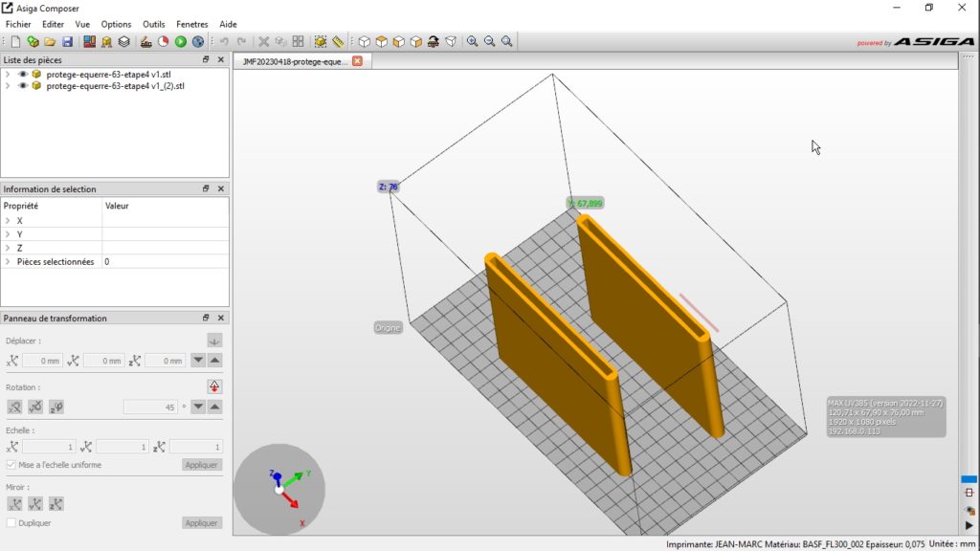Undo the last action in toolbar
Viewport: 980px width, 551px height.
point(224,42)
